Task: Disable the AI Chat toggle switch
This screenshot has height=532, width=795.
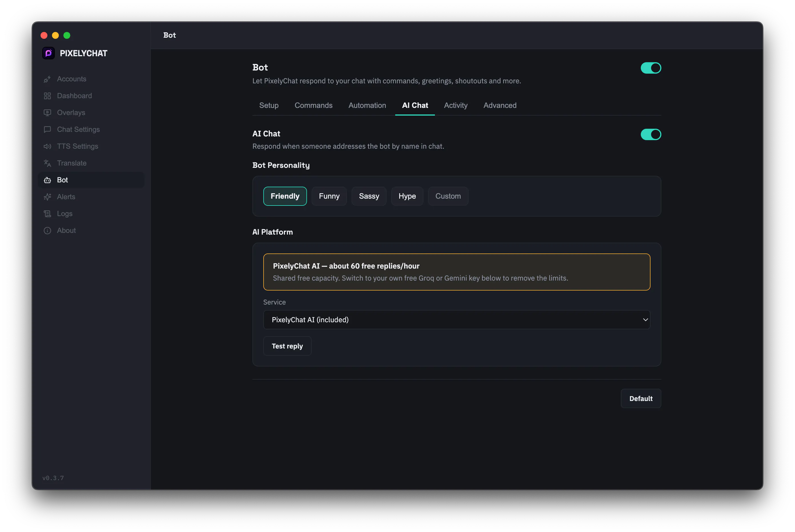Action: pos(651,134)
